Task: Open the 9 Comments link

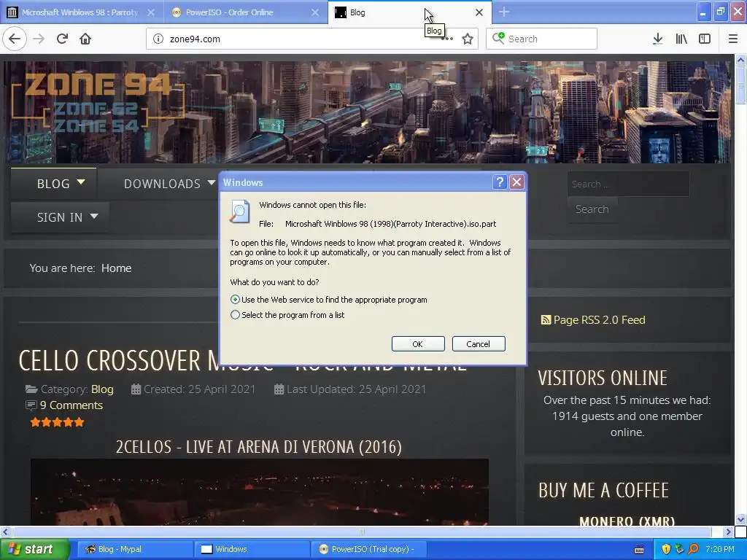Action: (71, 405)
